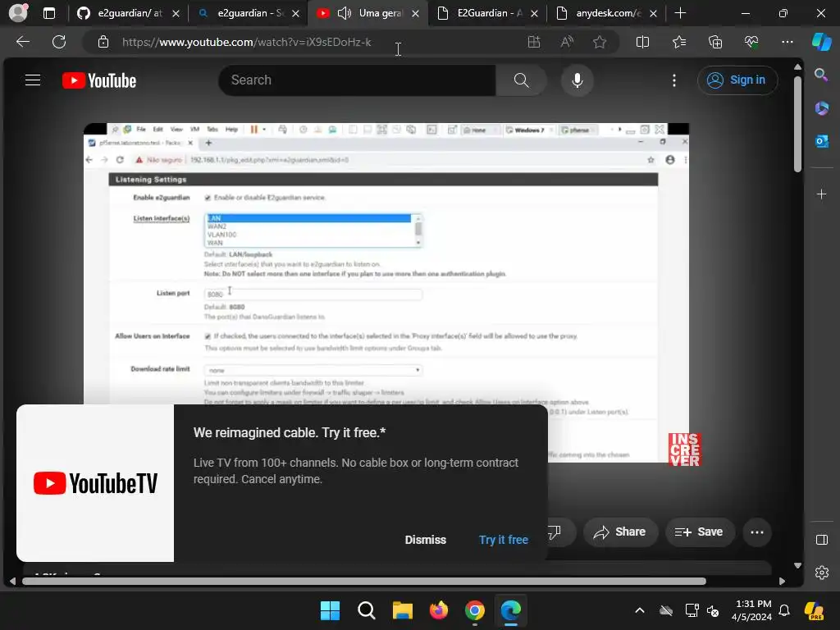Open Windows taskbar Search
This screenshot has height=630, width=840.
click(367, 610)
